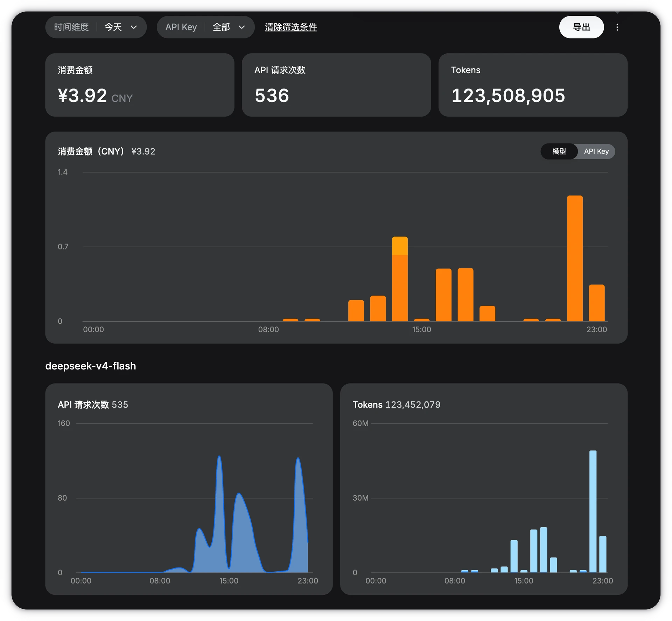This screenshot has height=621, width=672.
Task: Click the light-orange stacked bar segment
Action: point(400,246)
